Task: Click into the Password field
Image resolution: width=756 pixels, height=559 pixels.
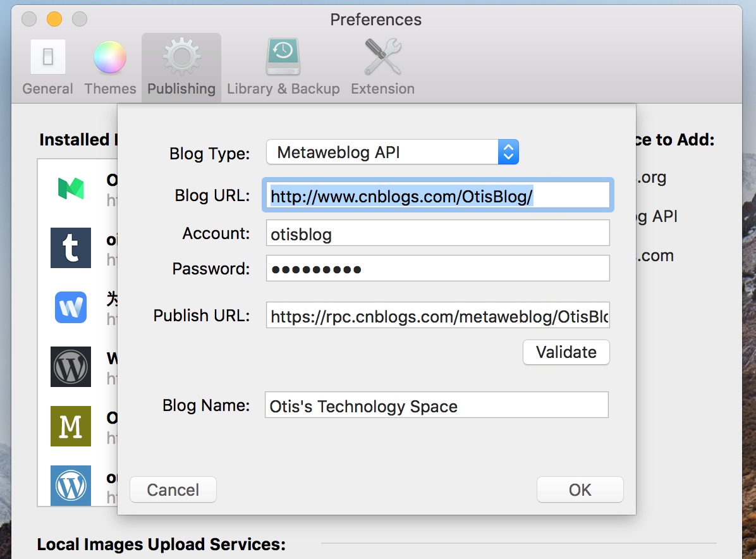Action: tap(437, 269)
